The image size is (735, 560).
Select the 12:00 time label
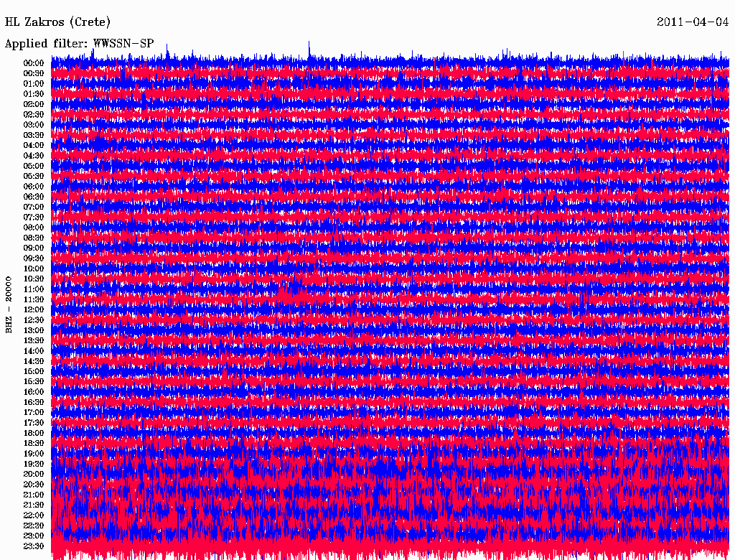(x=33, y=309)
